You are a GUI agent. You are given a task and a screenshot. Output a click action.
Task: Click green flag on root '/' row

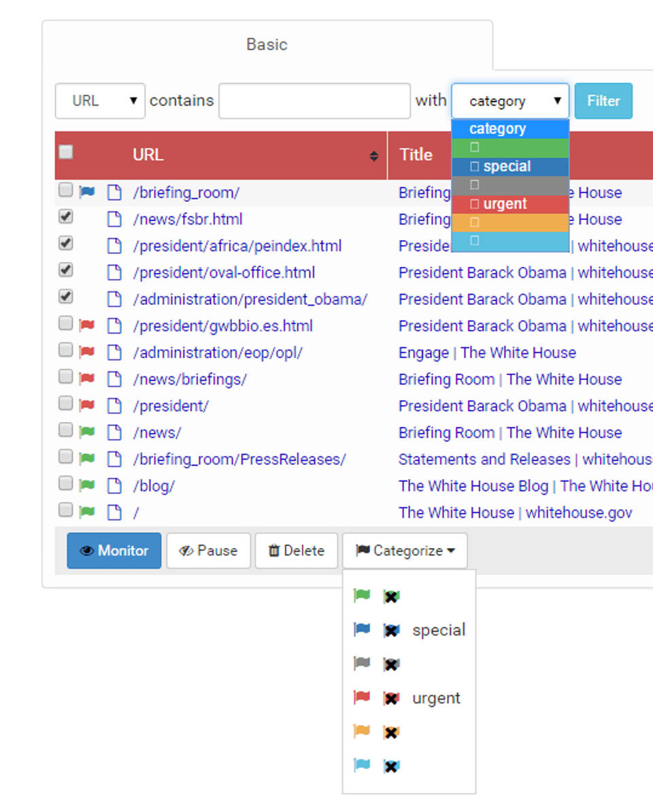87,512
